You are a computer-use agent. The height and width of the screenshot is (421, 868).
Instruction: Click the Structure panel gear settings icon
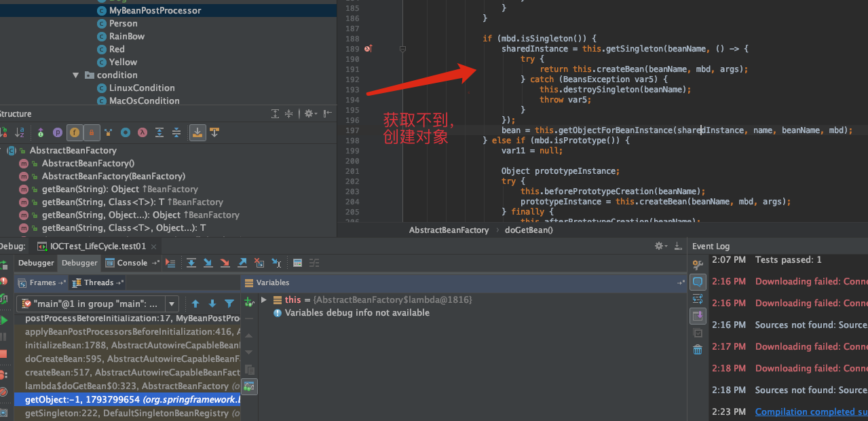point(311,113)
